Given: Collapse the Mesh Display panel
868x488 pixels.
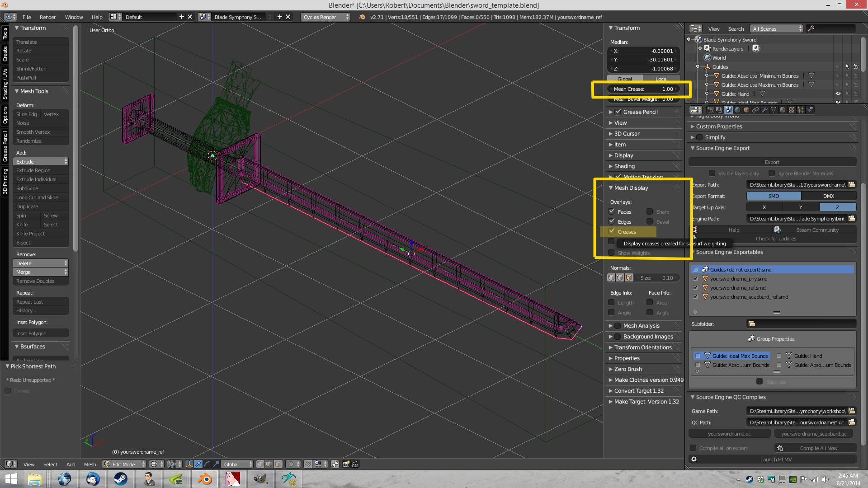Looking at the screenshot, I should (x=631, y=188).
